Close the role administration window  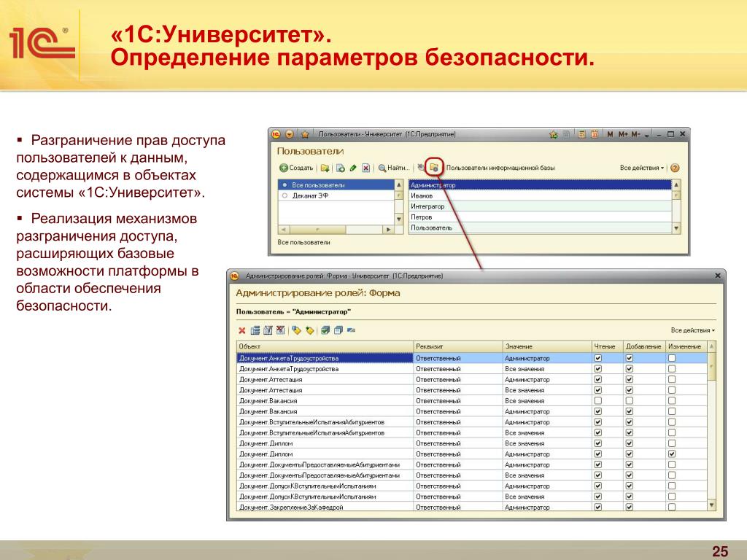point(718,276)
